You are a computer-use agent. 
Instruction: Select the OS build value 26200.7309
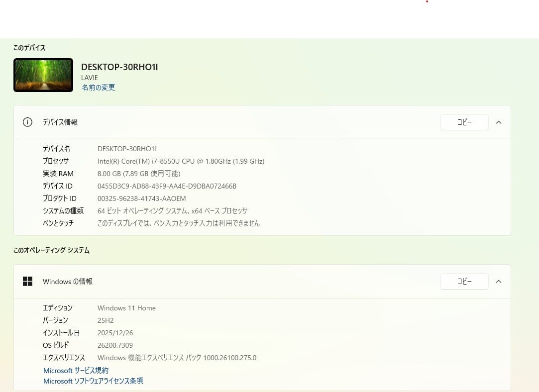pos(115,345)
